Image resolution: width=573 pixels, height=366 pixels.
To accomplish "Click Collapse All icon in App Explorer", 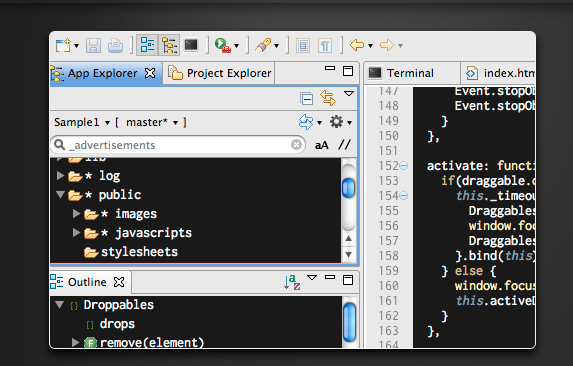I will [306, 99].
